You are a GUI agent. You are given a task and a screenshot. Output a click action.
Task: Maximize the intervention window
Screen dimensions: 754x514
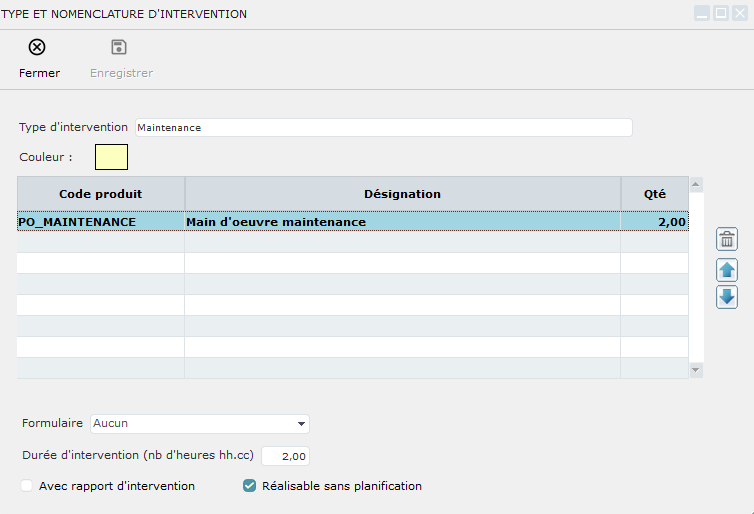[720, 14]
